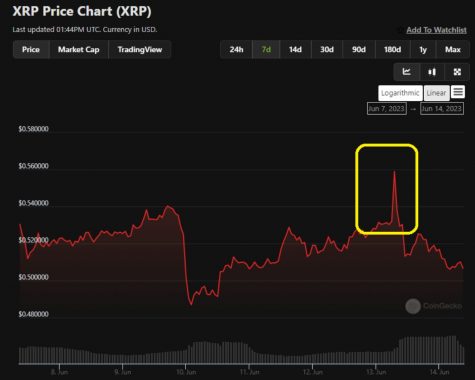The height and width of the screenshot is (380, 475).
Task: Click the Last updated timestamp text
Action: pos(85,30)
